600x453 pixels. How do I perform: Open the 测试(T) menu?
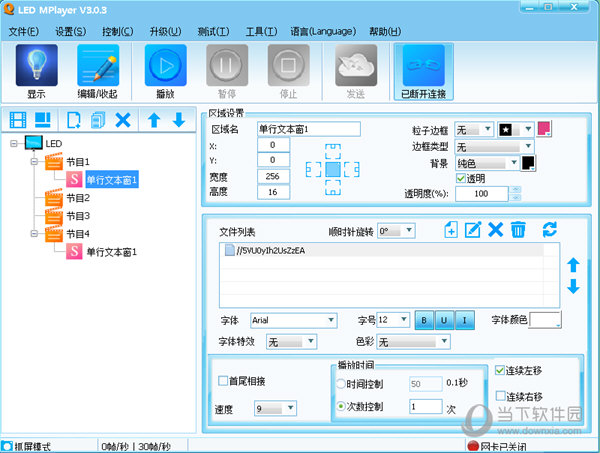[214, 31]
